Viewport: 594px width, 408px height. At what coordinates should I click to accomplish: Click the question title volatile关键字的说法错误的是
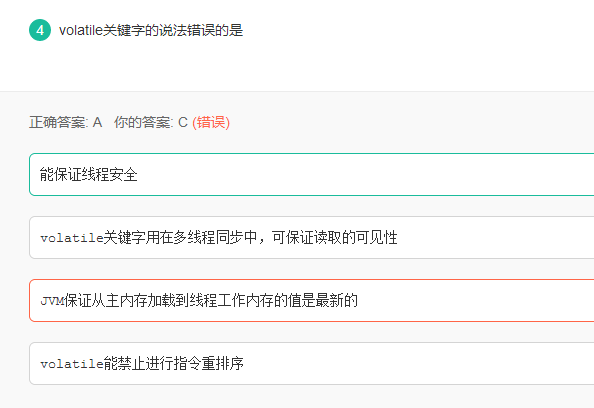(x=151, y=30)
